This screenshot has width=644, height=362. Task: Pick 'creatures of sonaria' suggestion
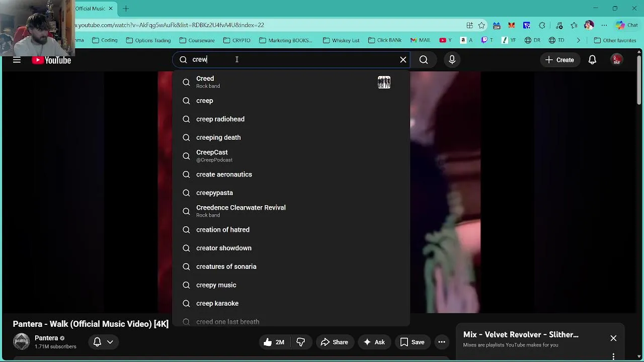pos(291,266)
